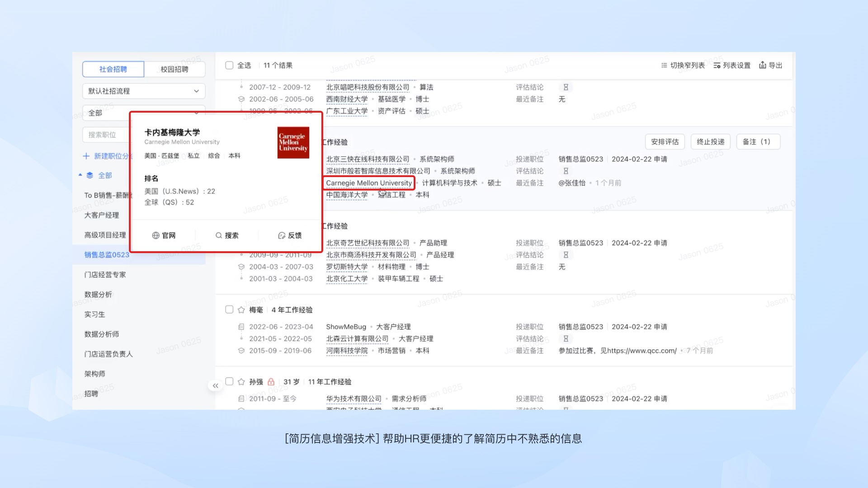The height and width of the screenshot is (488, 868).
Task: Click hourglass icon beside 深圳市般若智库 row
Action: point(566,171)
